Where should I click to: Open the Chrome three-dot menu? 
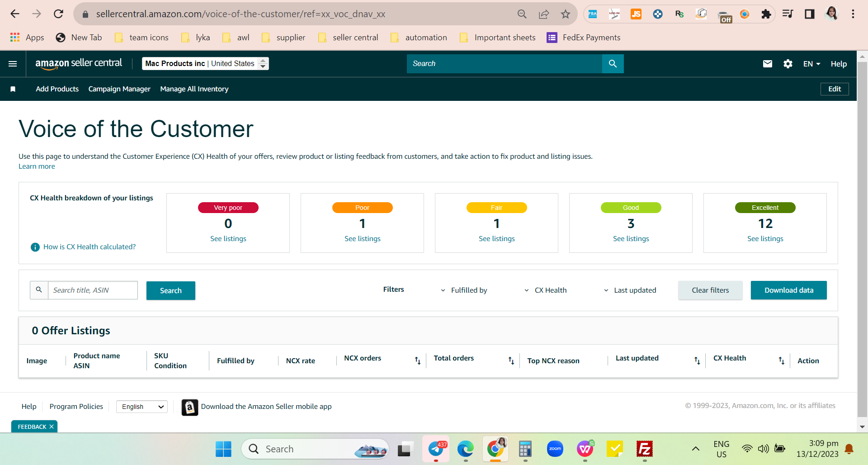[x=853, y=14]
